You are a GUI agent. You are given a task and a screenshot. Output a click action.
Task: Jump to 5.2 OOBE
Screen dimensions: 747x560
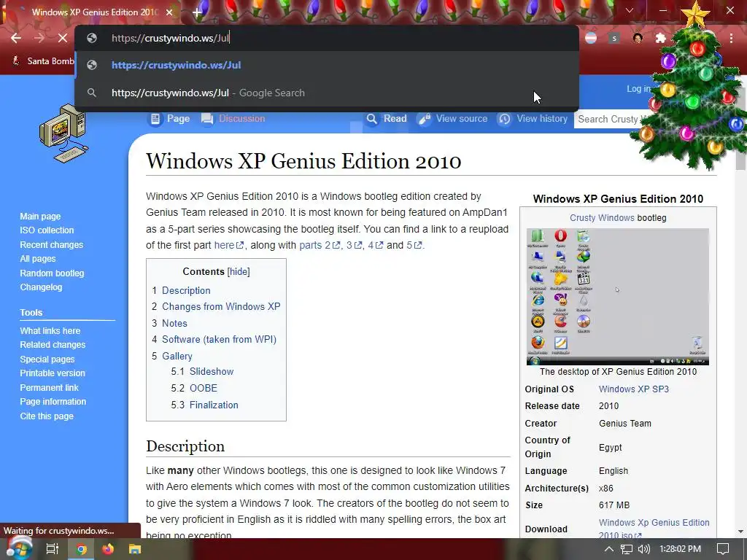(x=194, y=388)
